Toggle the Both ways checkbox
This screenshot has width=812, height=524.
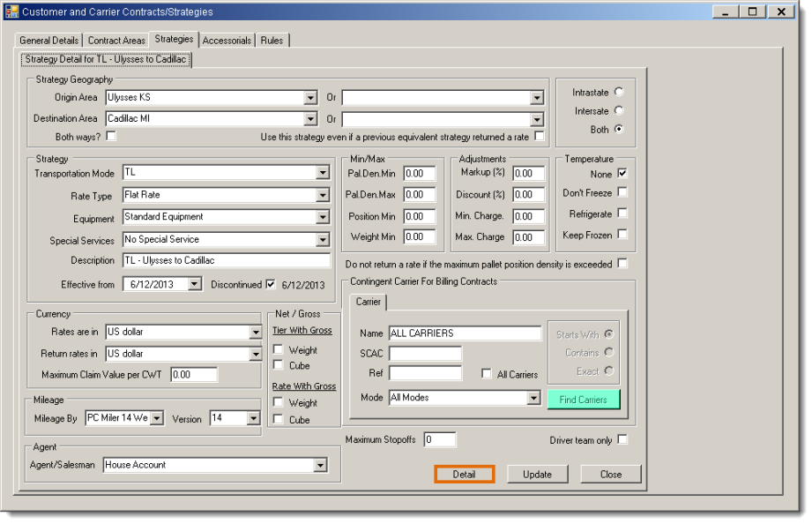(x=111, y=136)
